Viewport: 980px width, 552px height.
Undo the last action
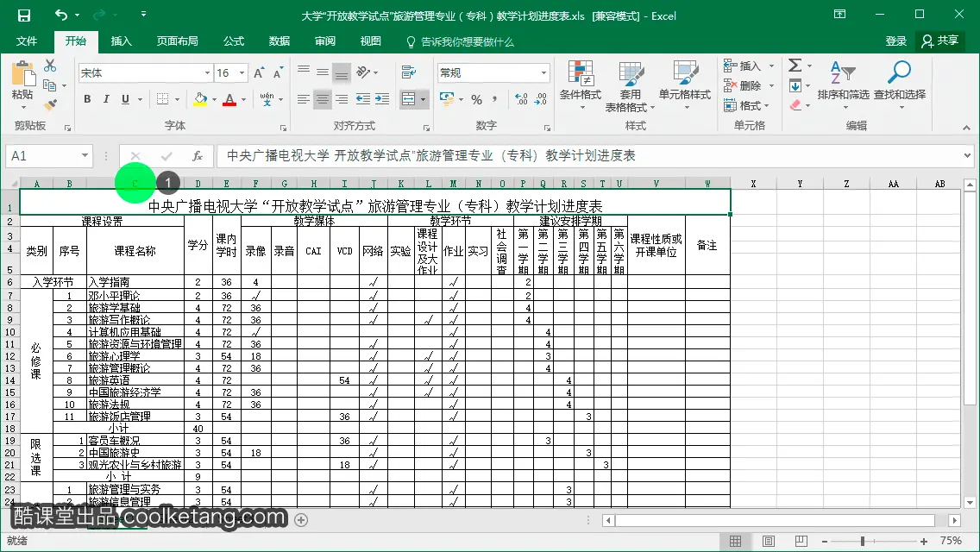(x=60, y=15)
